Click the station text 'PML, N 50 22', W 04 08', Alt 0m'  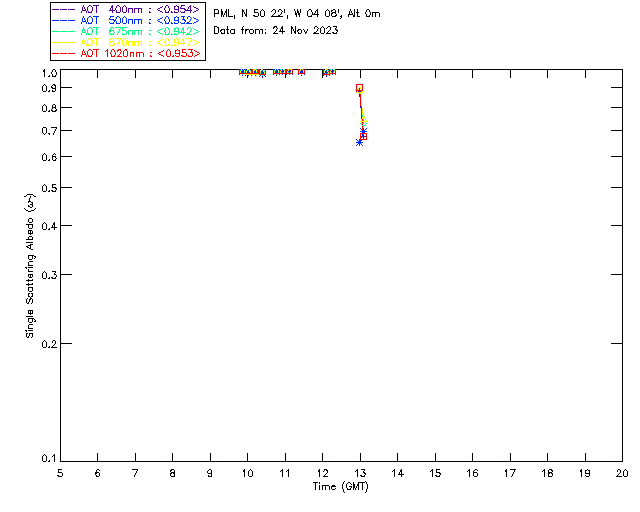coord(297,14)
